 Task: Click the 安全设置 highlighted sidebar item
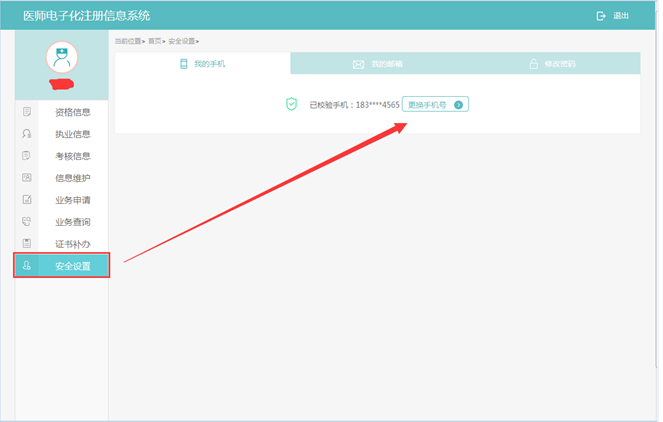click(x=62, y=266)
